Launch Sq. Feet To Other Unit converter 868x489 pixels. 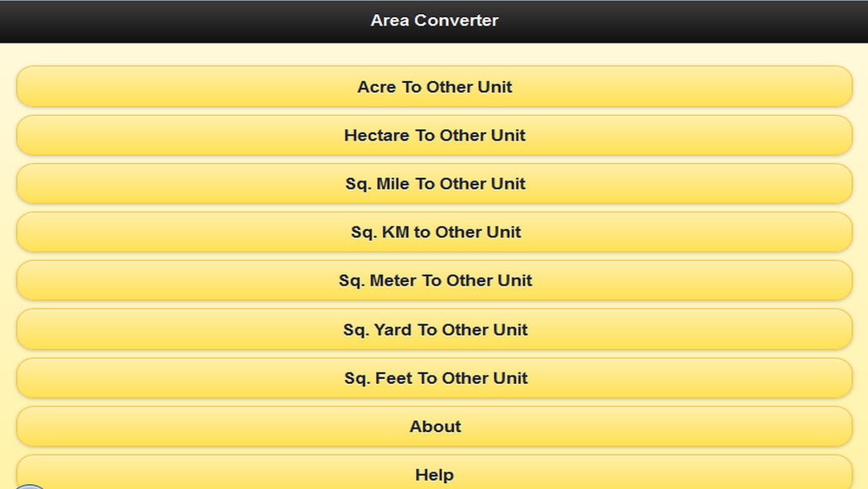(x=434, y=378)
